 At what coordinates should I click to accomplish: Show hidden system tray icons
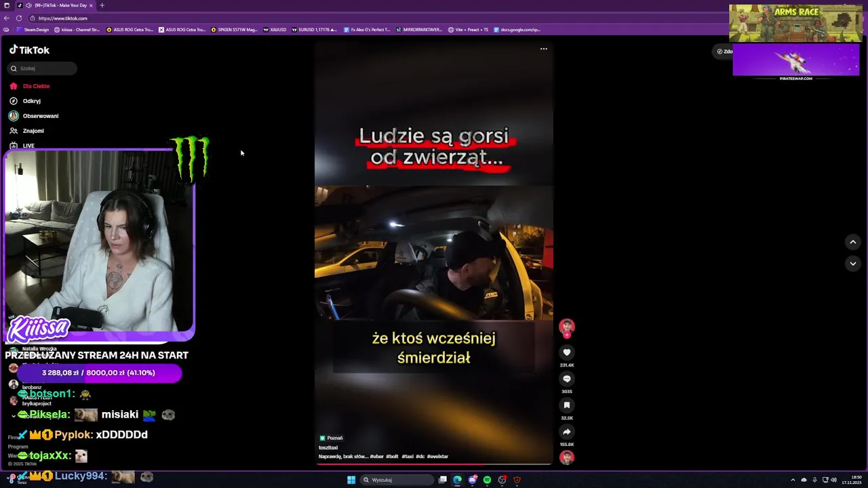point(793,480)
